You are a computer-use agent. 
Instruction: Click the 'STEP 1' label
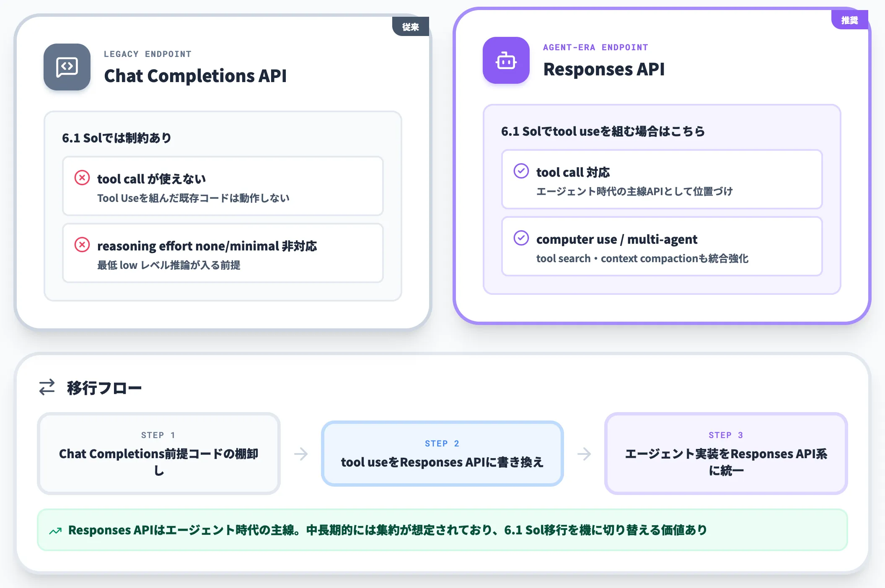(158, 435)
